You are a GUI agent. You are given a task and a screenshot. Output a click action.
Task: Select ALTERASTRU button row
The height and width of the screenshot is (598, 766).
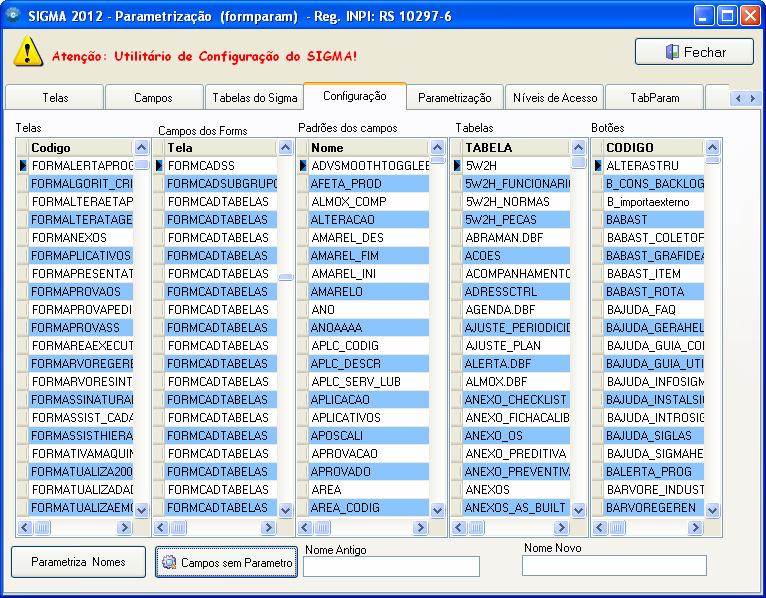point(654,166)
